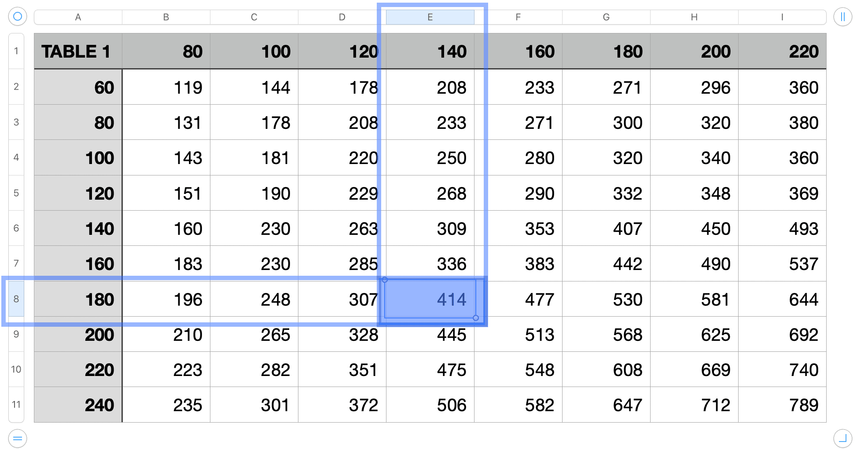The width and height of the screenshot is (868, 460).
Task: Click the selection handle above cell E8
Action: coord(385,280)
